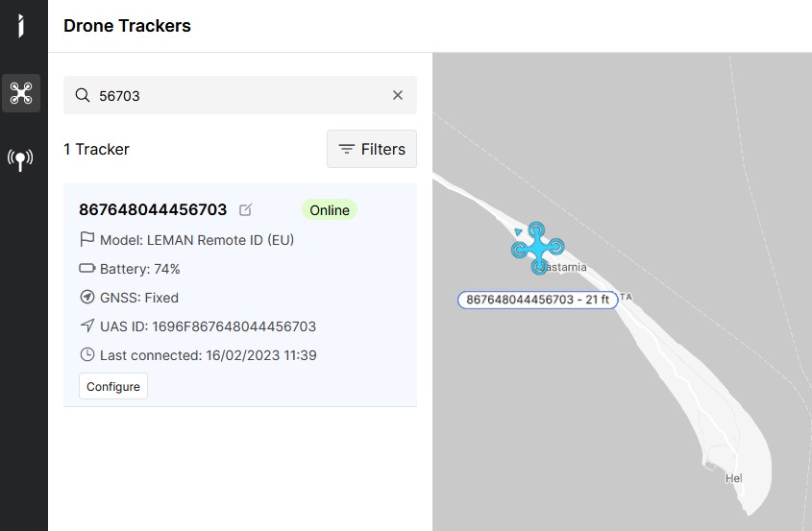This screenshot has width=812, height=531.
Task: Clear the search field with X
Action: [x=398, y=95]
